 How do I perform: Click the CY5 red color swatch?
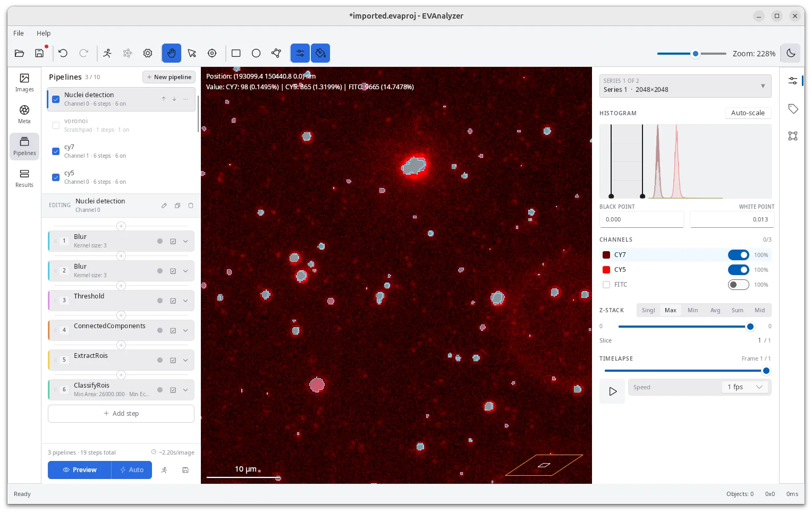606,270
